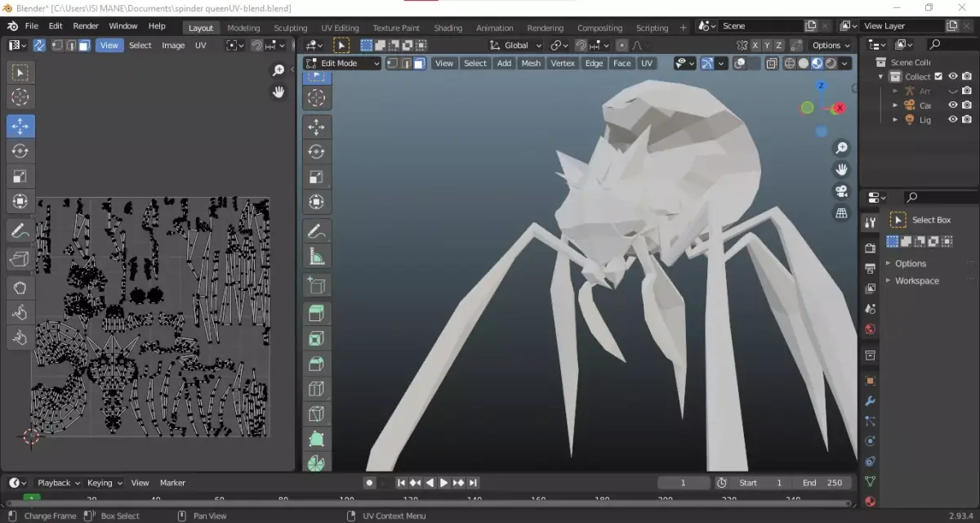Select the Move tool in UV editor

click(x=20, y=126)
